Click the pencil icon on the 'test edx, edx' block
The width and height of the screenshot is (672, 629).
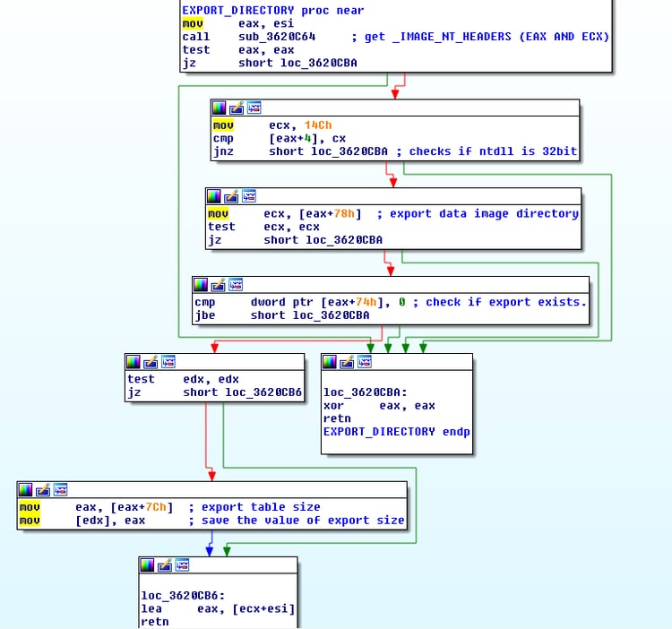[x=151, y=361]
